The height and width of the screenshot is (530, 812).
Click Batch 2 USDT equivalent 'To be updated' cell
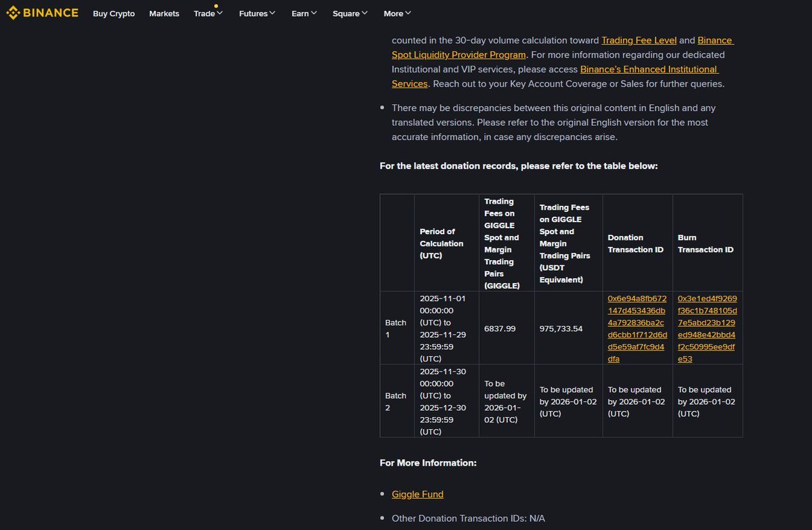point(568,401)
